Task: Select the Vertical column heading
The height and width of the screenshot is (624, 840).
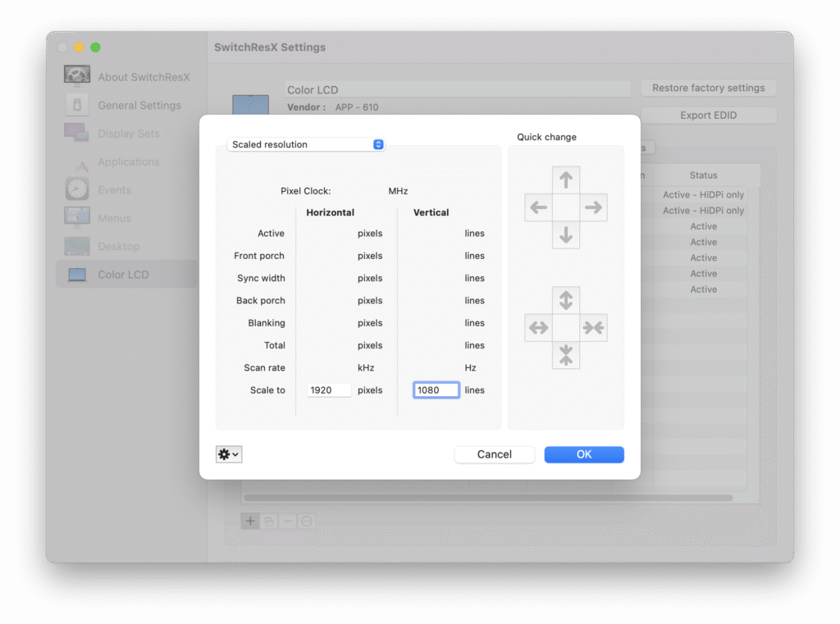Action: click(431, 212)
